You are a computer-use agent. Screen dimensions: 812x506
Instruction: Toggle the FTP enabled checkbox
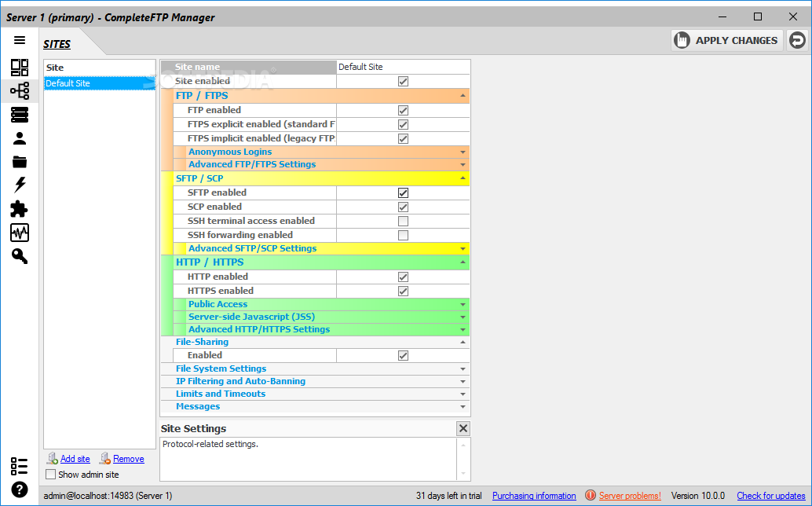[x=403, y=110]
